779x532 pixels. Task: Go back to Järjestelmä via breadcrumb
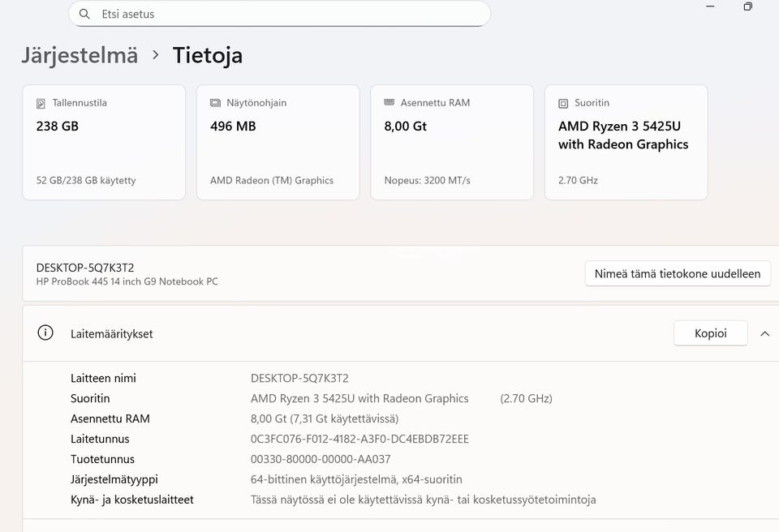80,55
